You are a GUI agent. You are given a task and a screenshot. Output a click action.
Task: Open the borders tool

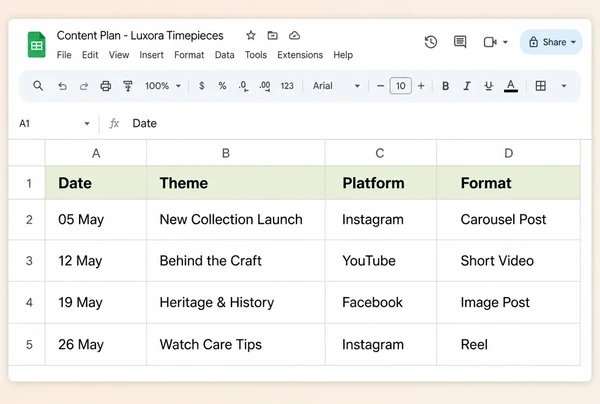[541, 86]
